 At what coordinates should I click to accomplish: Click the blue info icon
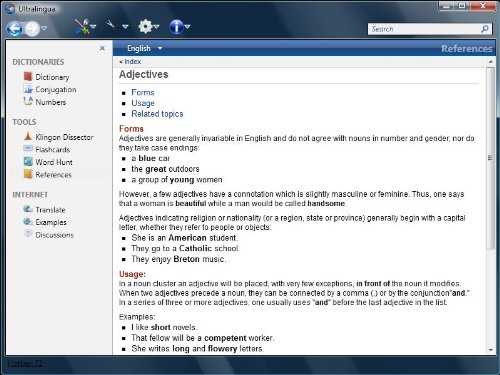click(x=176, y=27)
